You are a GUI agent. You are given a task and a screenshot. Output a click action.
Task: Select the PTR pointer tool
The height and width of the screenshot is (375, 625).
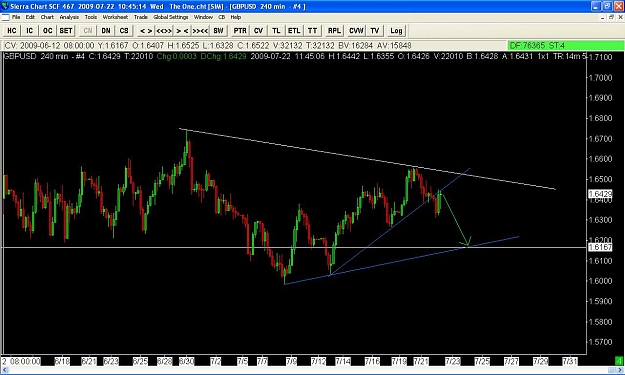240,31
